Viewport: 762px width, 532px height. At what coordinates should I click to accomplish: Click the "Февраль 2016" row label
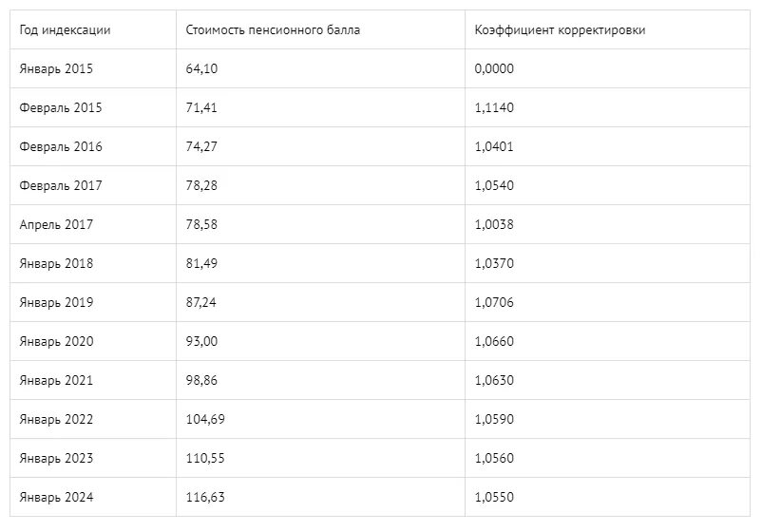[x=61, y=146]
